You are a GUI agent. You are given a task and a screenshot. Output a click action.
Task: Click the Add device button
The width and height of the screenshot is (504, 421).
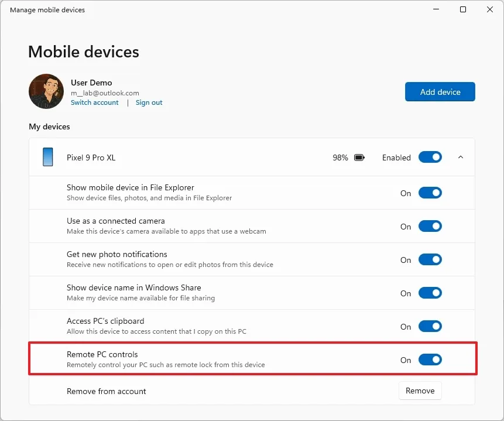pyautogui.click(x=440, y=91)
